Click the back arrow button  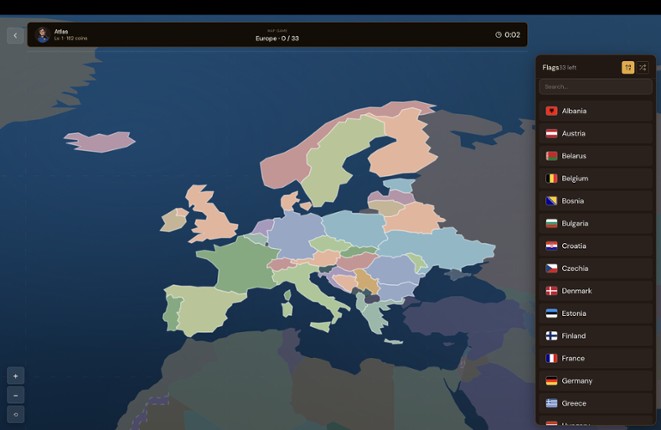click(14, 35)
